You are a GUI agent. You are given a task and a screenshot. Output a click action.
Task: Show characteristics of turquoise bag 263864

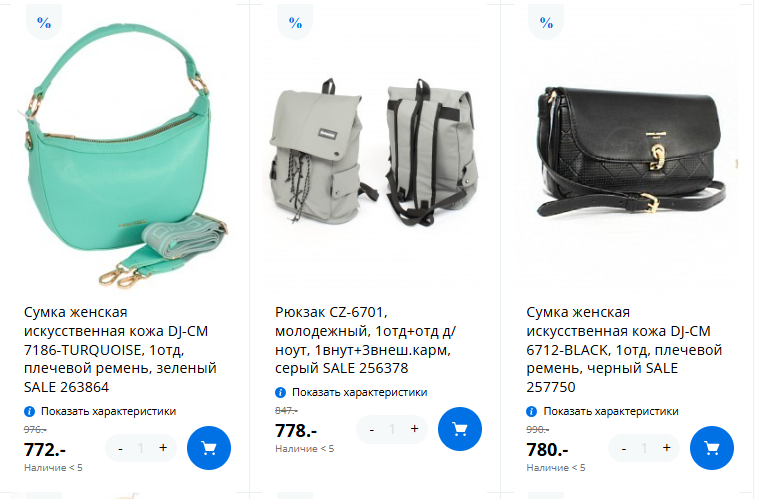pyautogui.click(x=108, y=411)
